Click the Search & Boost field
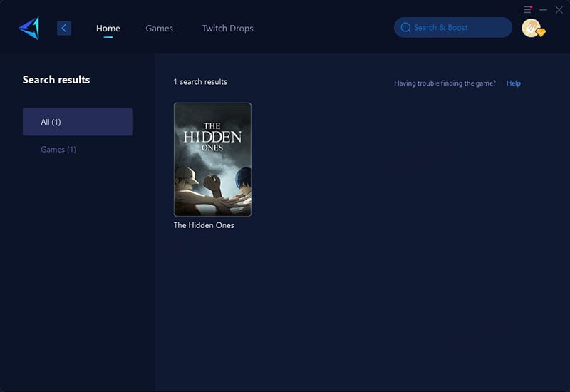The height and width of the screenshot is (392, 570). (x=453, y=27)
